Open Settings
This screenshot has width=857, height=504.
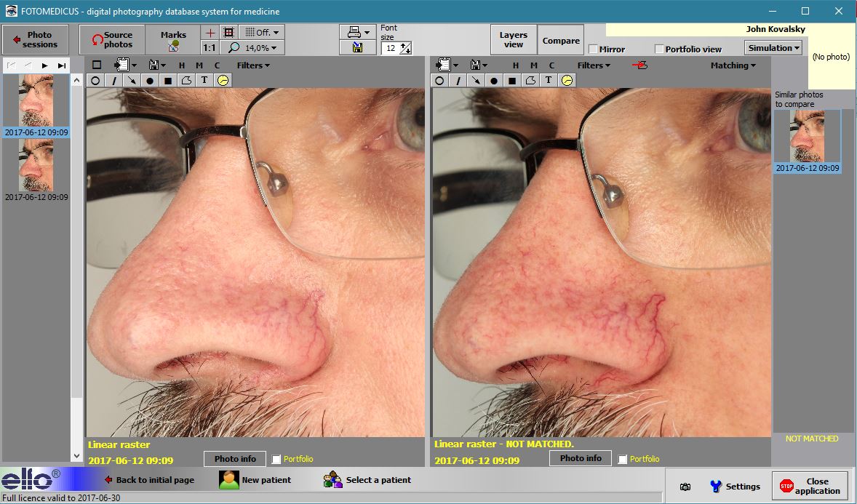735,487
